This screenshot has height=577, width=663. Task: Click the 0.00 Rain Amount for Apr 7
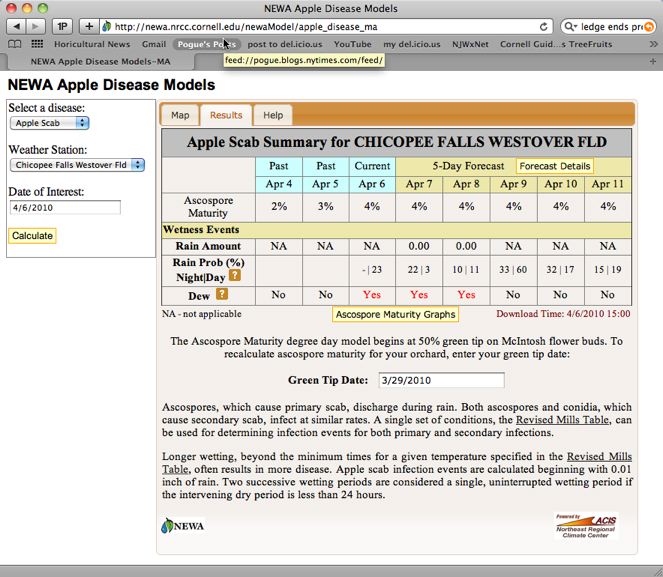[419, 246]
